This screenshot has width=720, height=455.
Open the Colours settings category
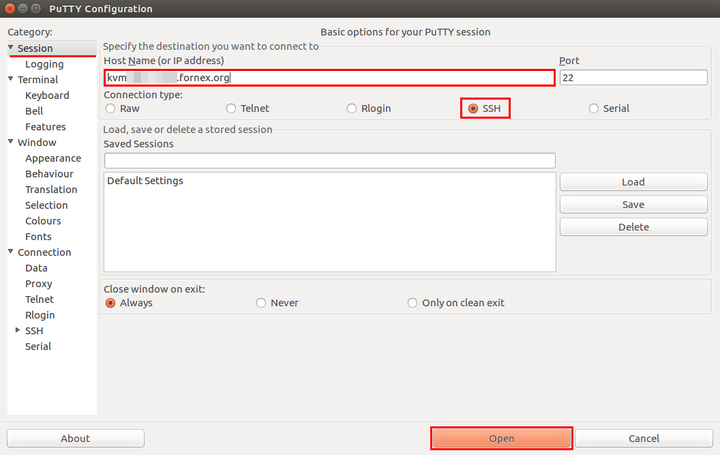pyautogui.click(x=43, y=221)
